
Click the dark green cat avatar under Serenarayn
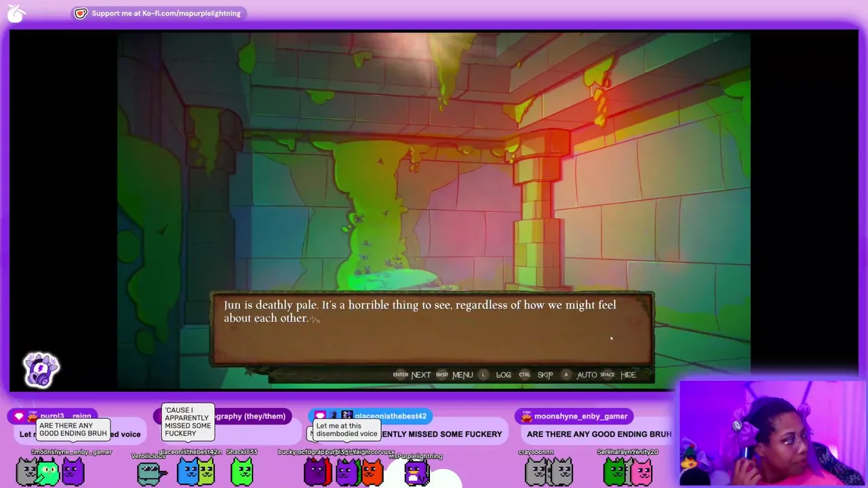614,472
